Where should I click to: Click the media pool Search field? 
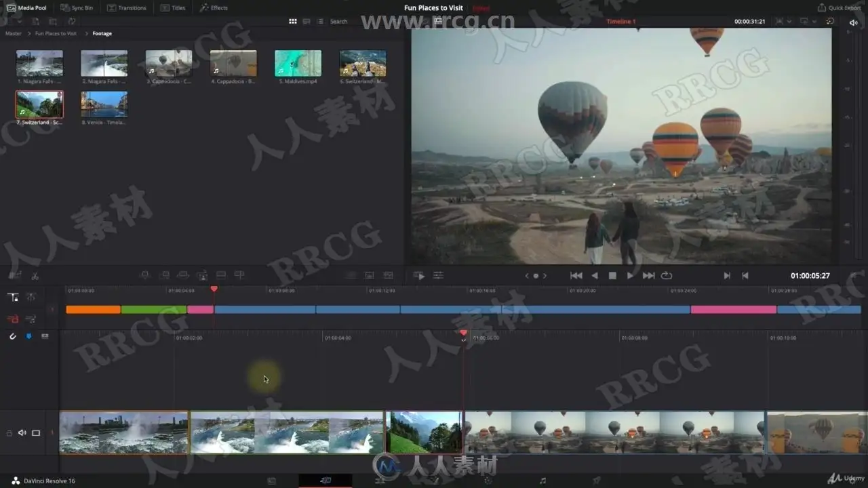tap(339, 22)
